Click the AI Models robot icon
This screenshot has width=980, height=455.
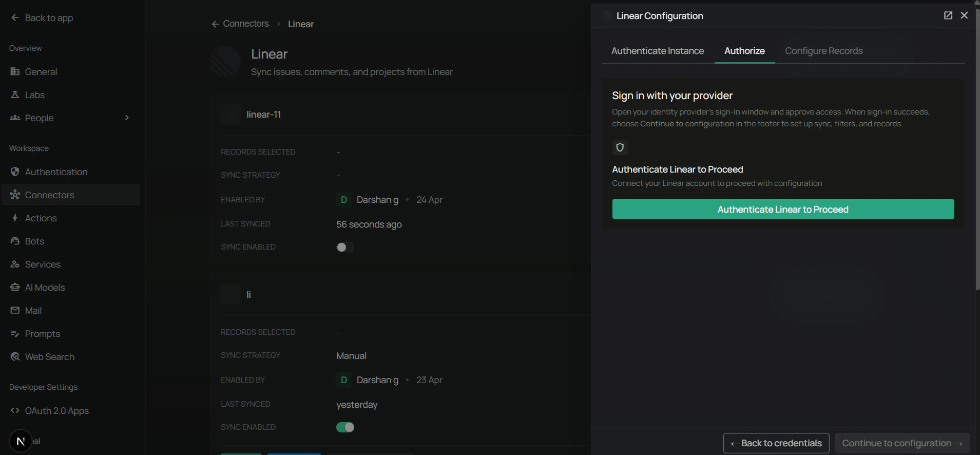[x=15, y=287]
